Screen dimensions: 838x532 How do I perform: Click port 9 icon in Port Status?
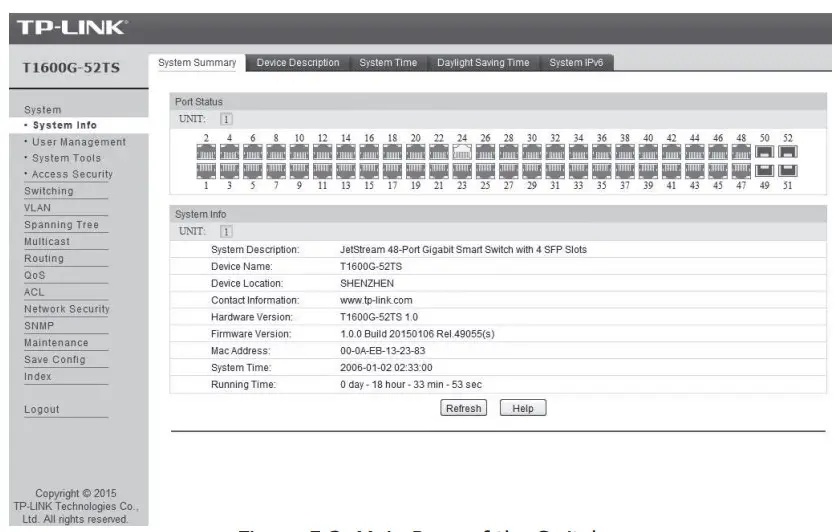[x=299, y=171]
